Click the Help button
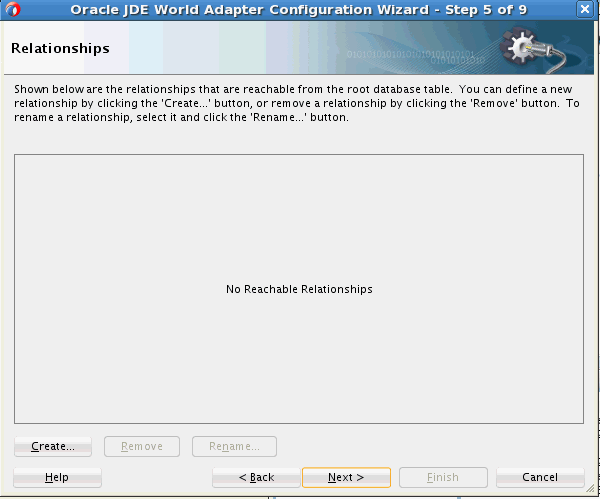The image size is (600, 499). click(x=57, y=477)
